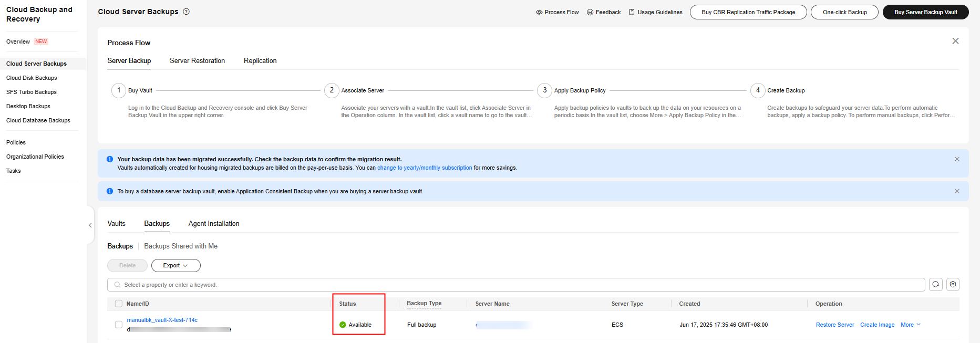Select all backups with header checkbox
This screenshot has height=343, width=980.
coord(119,304)
